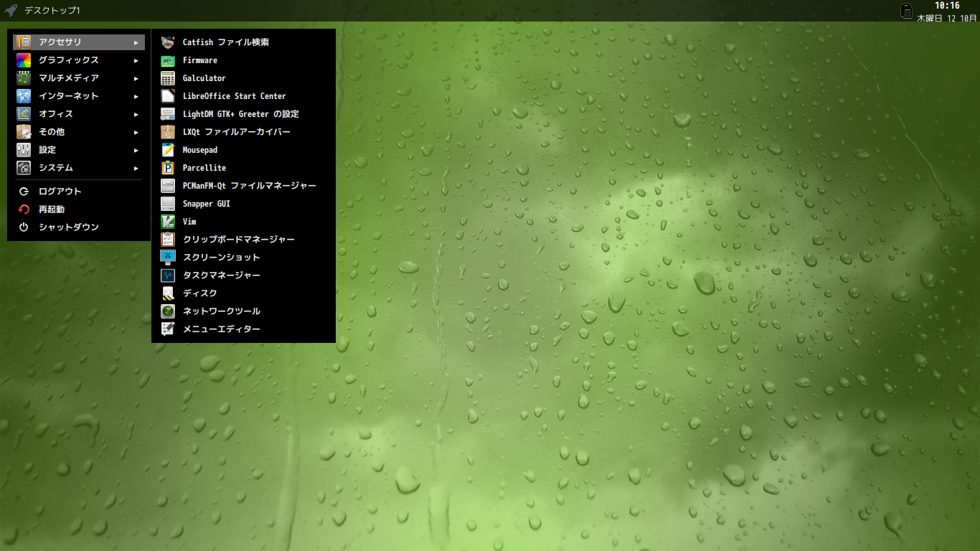This screenshot has height=551, width=980.
Task: Choose シャットダウン to shut down
Action: 79,227
